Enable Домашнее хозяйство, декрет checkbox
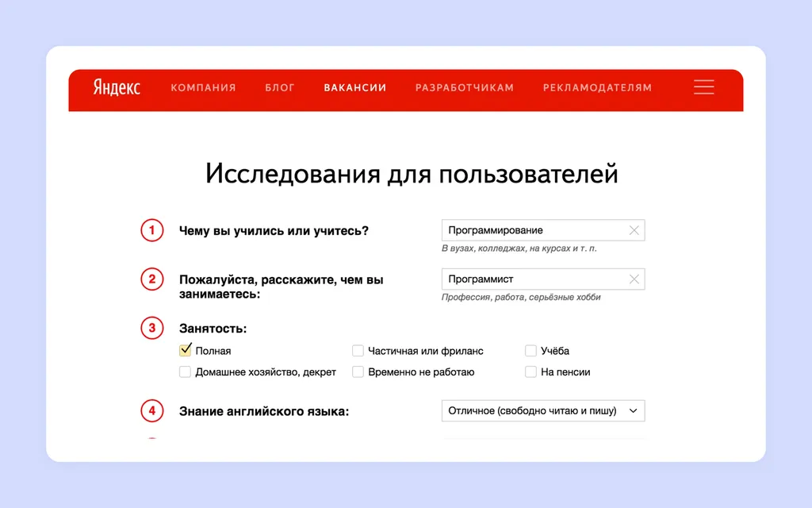Viewport: 812px width, 508px height. click(185, 371)
